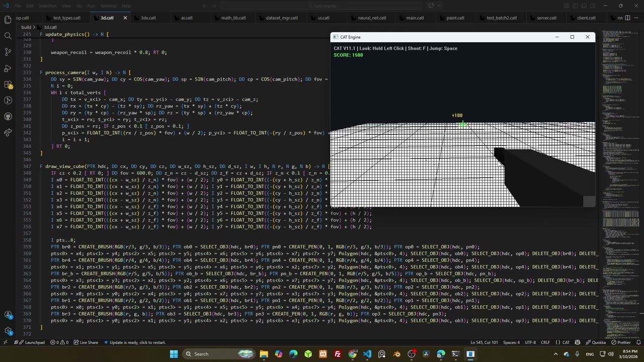Expand the Copilot dropdown chevron in title bar
The image size is (644, 362).
click(439, 6)
